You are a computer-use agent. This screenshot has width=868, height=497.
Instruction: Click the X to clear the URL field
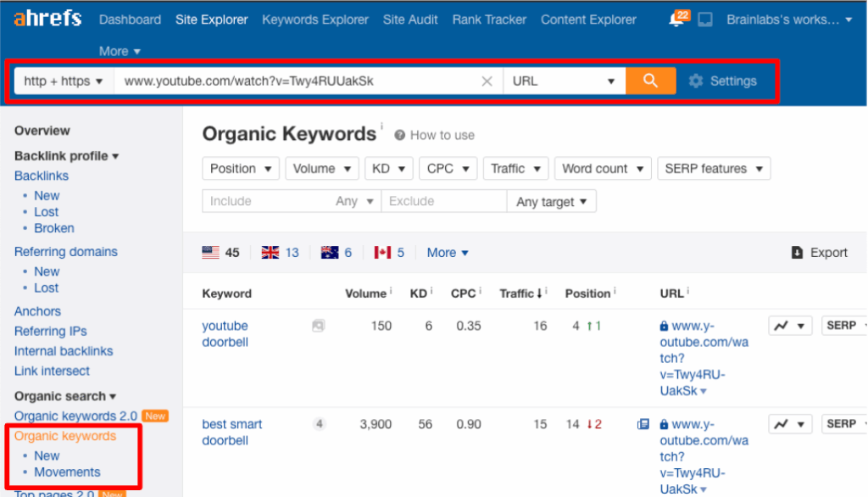[487, 80]
